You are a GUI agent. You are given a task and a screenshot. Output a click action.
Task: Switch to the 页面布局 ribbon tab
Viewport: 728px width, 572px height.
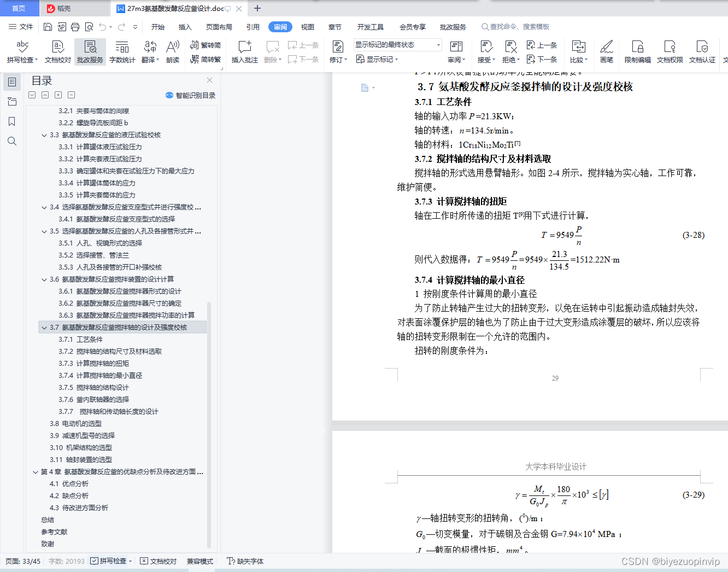coord(219,27)
